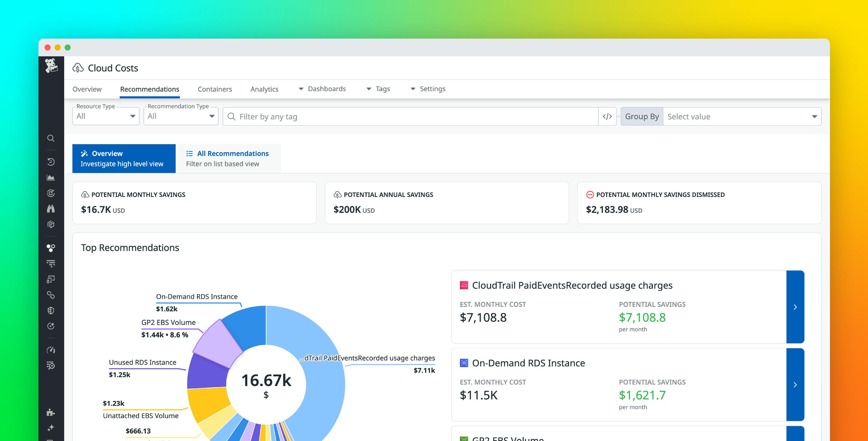This screenshot has width=868, height=441.
Task: Open the Recommendation Type dropdown
Action: pyautogui.click(x=181, y=116)
